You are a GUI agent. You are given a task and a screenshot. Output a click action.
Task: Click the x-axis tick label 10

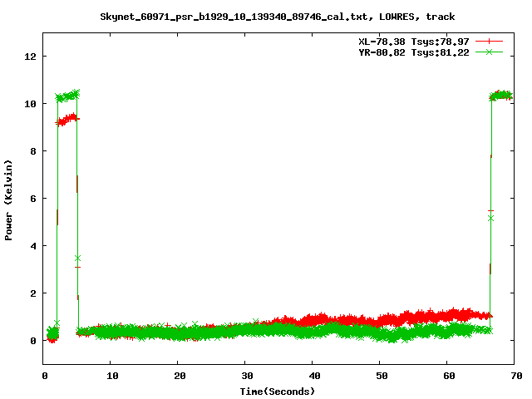[110, 376]
